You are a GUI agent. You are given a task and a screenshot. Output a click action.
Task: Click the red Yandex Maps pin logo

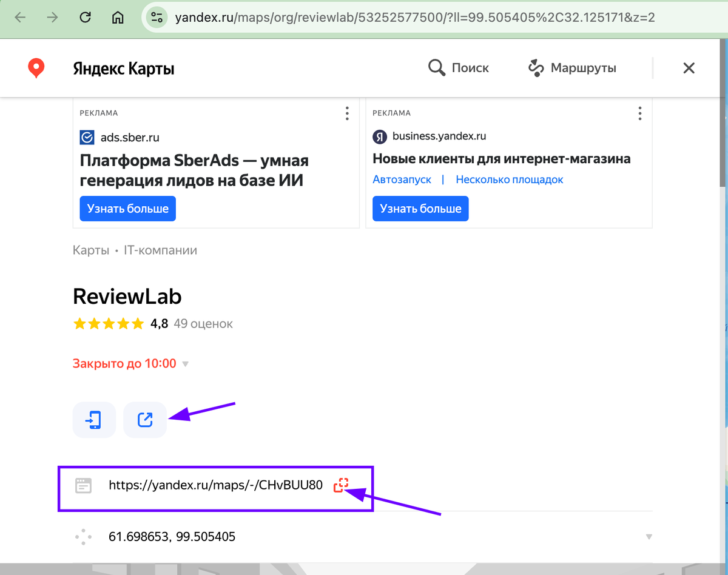point(36,68)
